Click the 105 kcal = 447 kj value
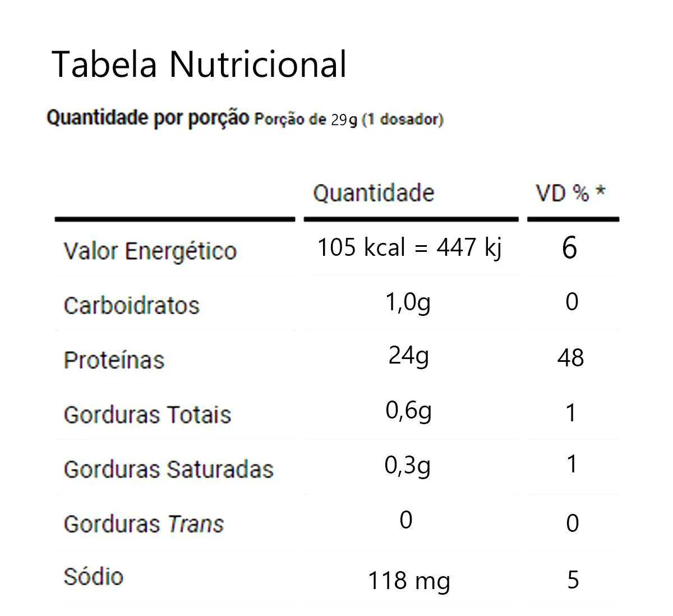 click(410, 247)
